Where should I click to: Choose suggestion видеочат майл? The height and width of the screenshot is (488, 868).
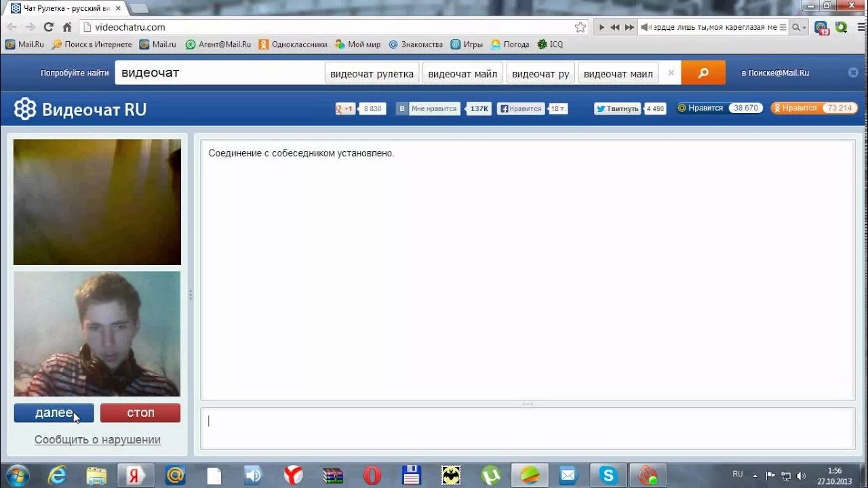tap(462, 73)
